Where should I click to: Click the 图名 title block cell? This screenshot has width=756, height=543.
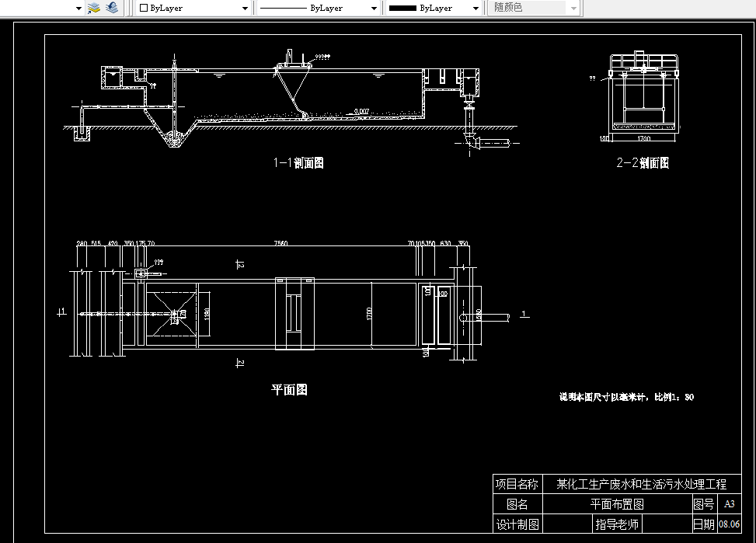point(517,504)
